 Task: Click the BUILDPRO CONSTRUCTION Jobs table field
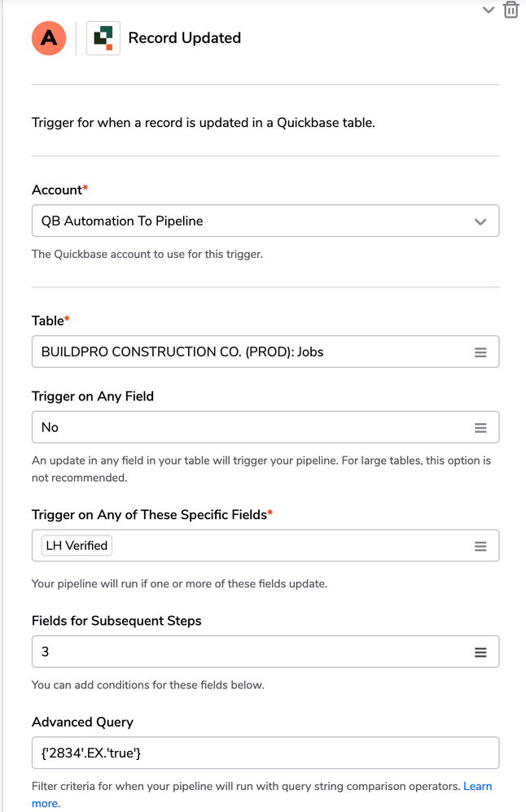(265, 351)
